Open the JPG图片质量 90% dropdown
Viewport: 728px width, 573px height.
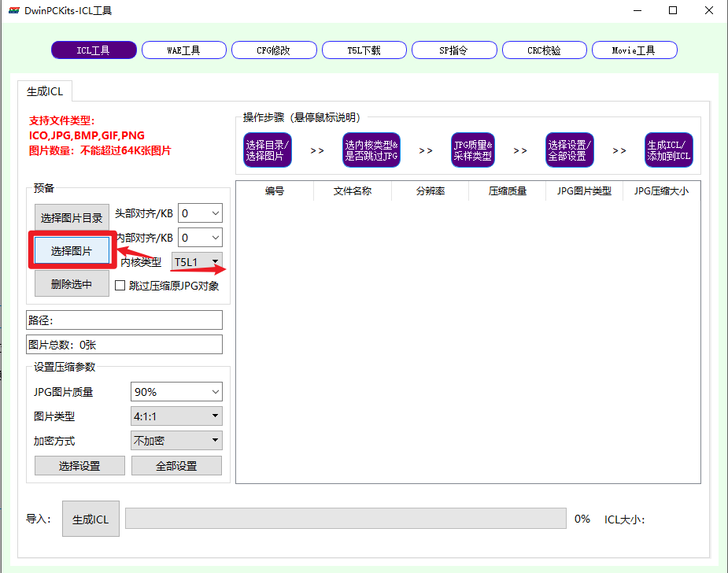[x=176, y=391]
